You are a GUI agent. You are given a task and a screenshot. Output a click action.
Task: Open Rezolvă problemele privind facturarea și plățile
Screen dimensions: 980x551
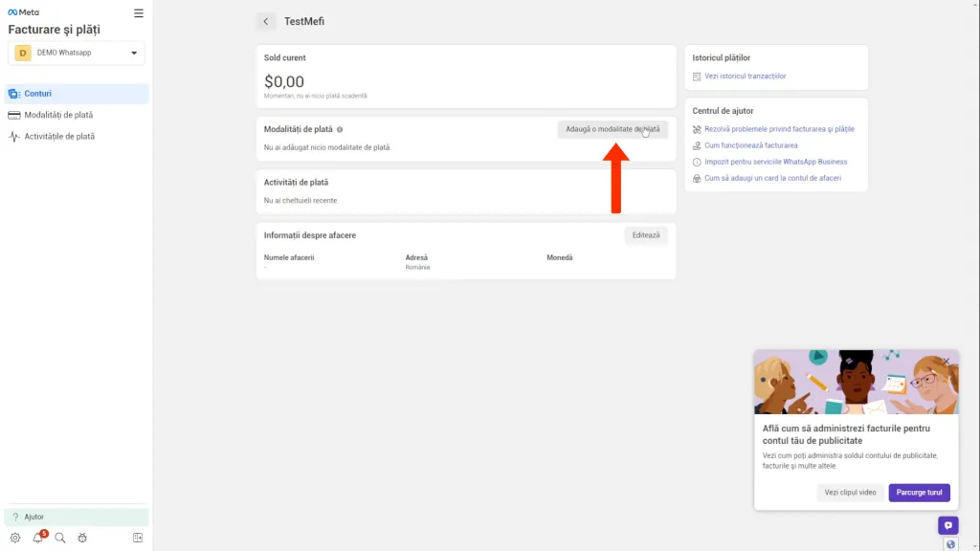779,129
